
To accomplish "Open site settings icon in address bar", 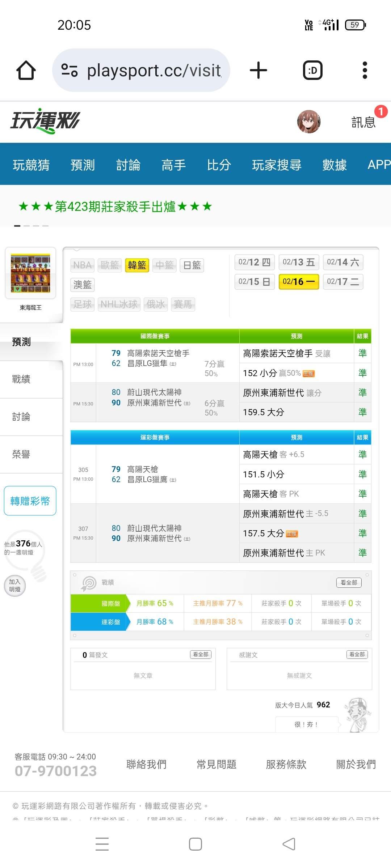I will coord(70,70).
